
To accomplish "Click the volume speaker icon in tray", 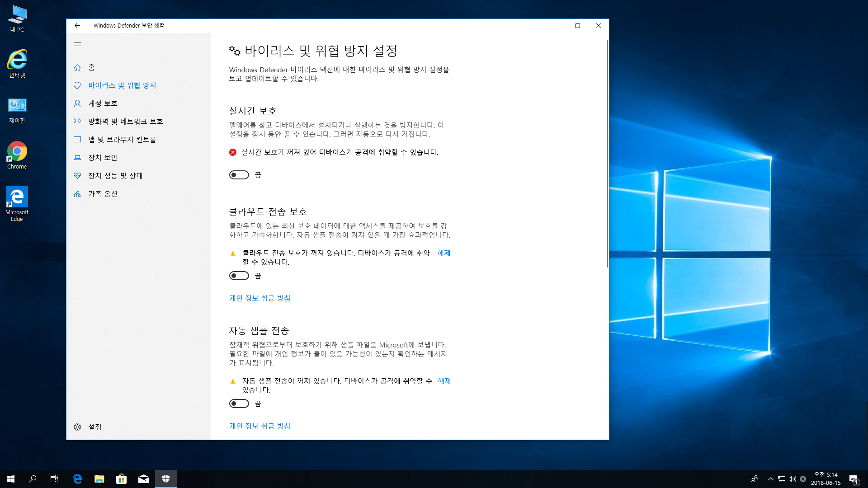I will coord(792,479).
